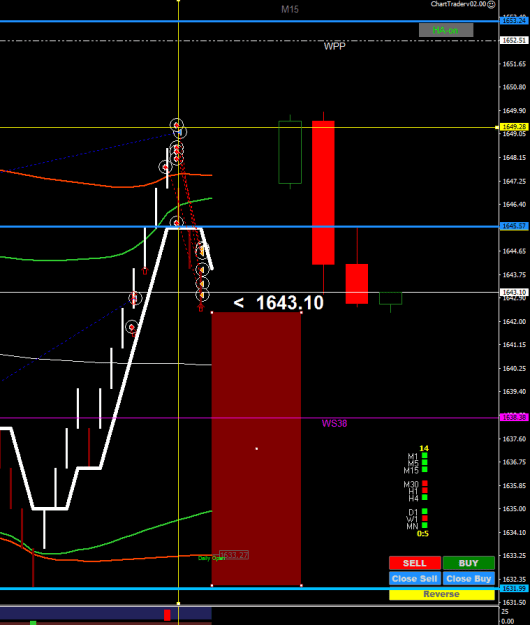Viewport: 530px width, 625px height.
Task: Click the yellow Reverse button
Action: 442,594
